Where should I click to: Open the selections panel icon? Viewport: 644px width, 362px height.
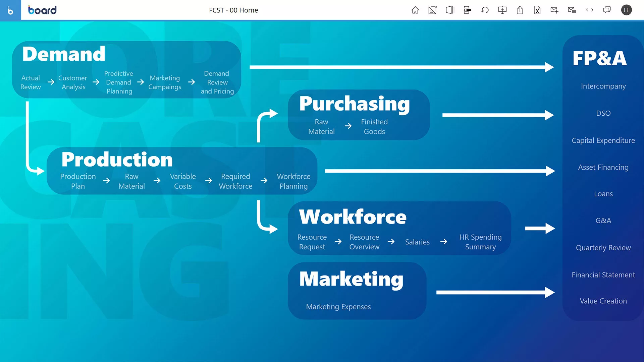(468, 10)
